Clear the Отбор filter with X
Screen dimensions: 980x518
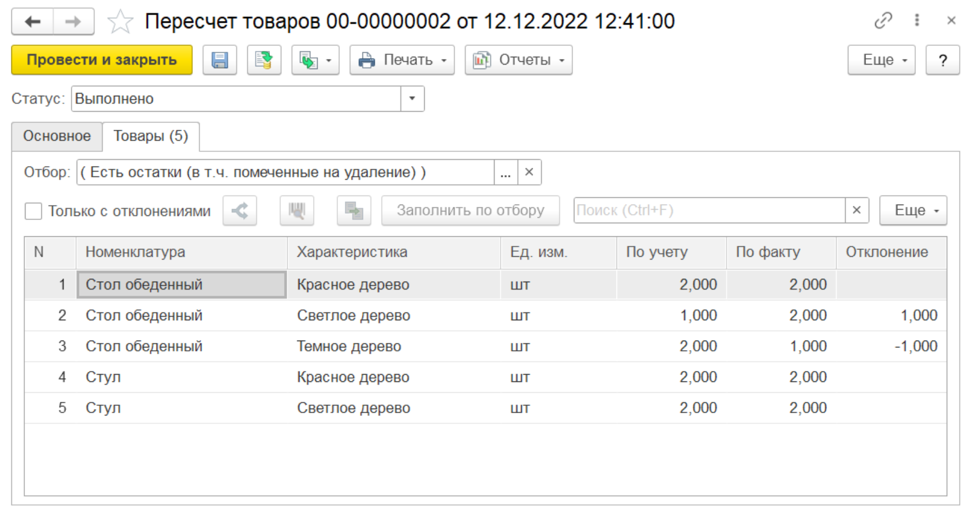pyautogui.click(x=529, y=172)
